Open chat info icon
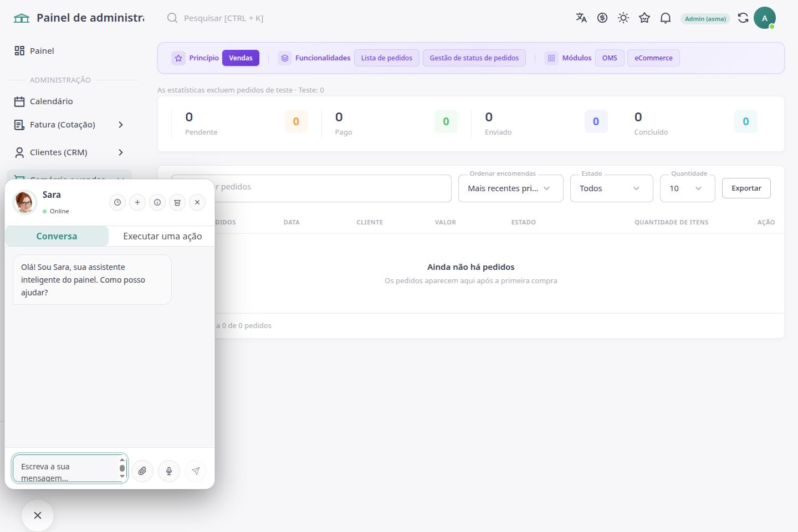Image resolution: width=798 pixels, height=532 pixels. (157, 202)
